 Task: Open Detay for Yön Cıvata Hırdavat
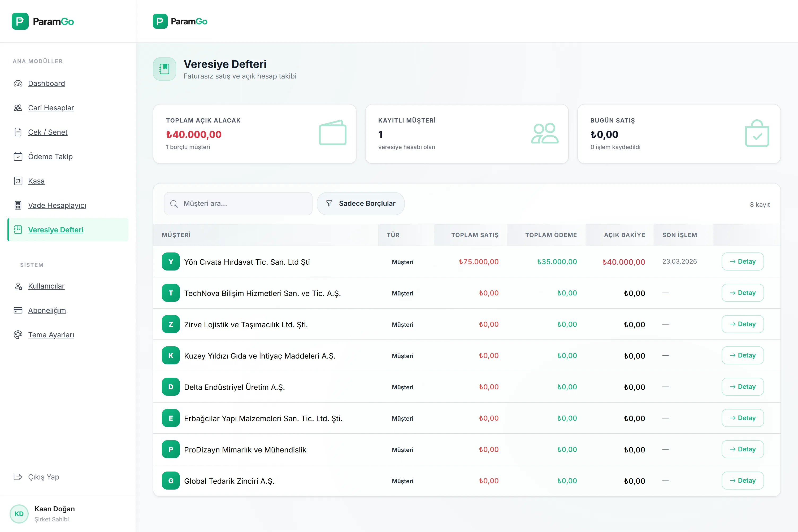[x=742, y=261]
